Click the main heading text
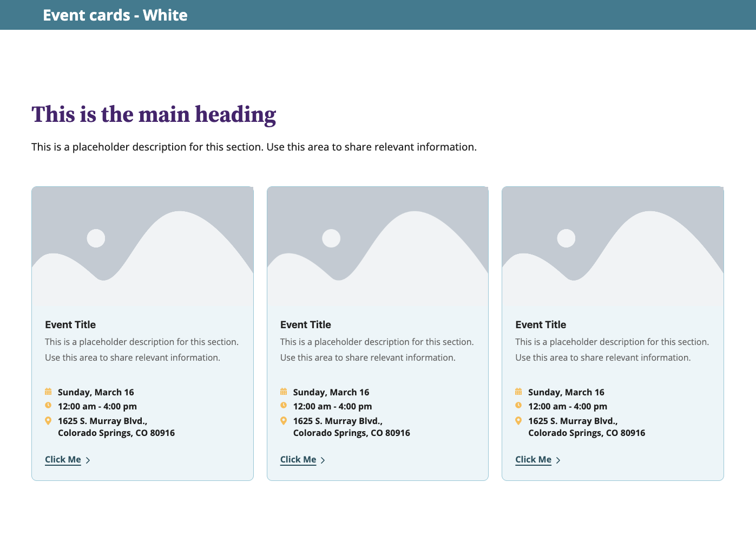 click(x=154, y=115)
